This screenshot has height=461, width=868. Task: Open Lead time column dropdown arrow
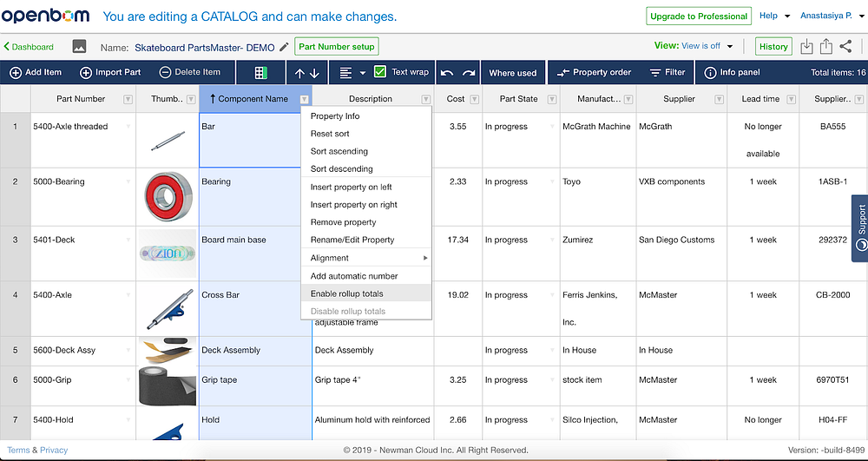pos(791,100)
